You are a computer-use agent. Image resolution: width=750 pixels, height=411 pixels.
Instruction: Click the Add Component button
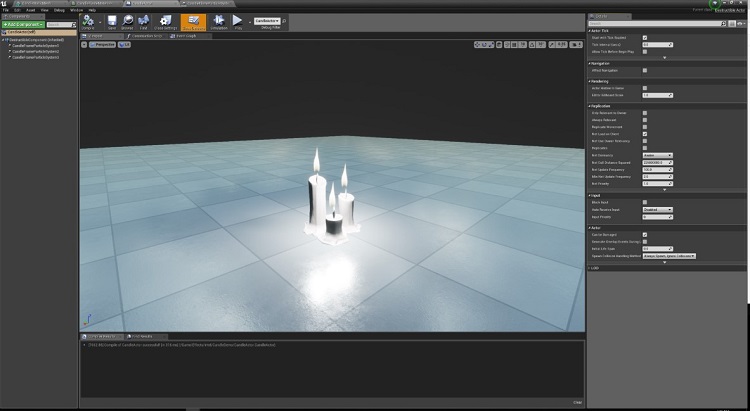click(x=22, y=24)
